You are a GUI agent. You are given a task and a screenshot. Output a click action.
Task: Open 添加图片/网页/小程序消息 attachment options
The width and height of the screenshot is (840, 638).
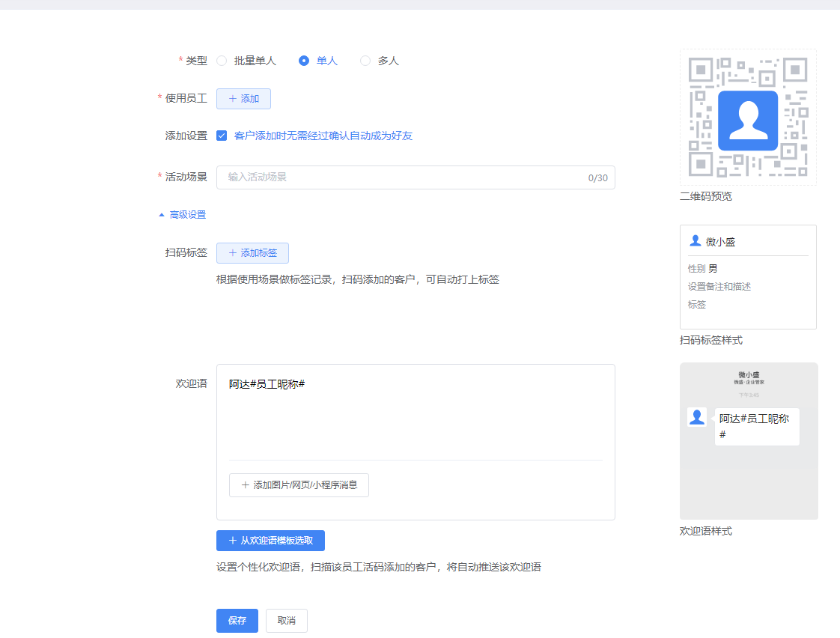[x=299, y=485]
